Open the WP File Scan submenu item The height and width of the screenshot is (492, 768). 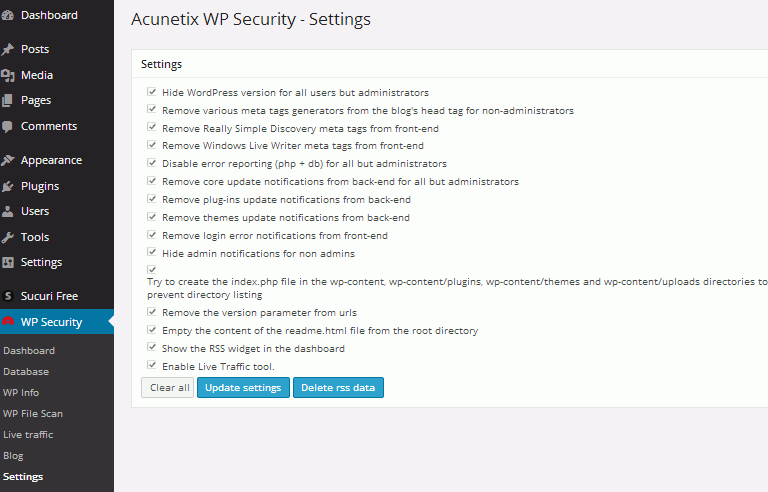click(x=33, y=414)
